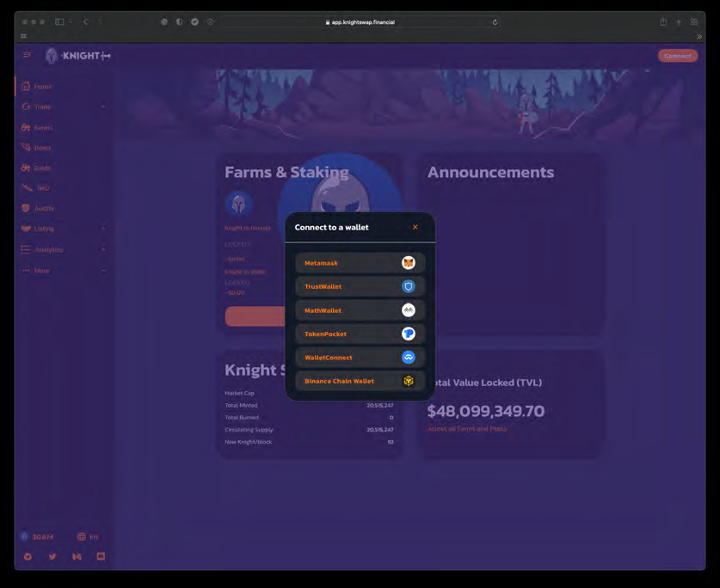The height and width of the screenshot is (588, 720).
Task: Click the TrustWallet shield icon
Action: tap(409, 286)
